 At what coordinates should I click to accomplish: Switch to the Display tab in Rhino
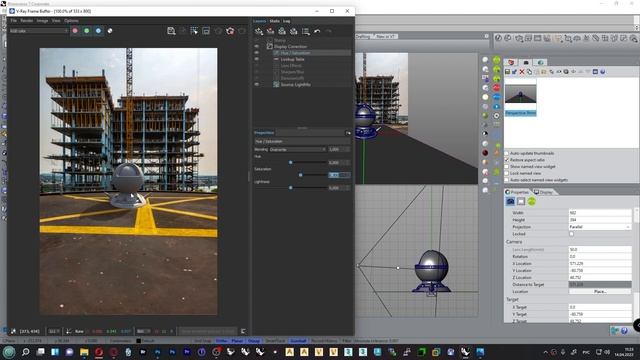(543, 192)
